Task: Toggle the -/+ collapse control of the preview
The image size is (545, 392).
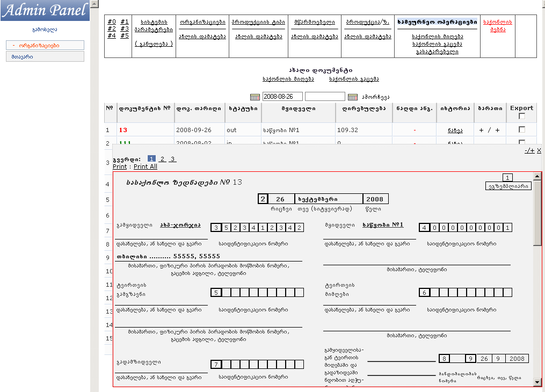Action: 530,150
